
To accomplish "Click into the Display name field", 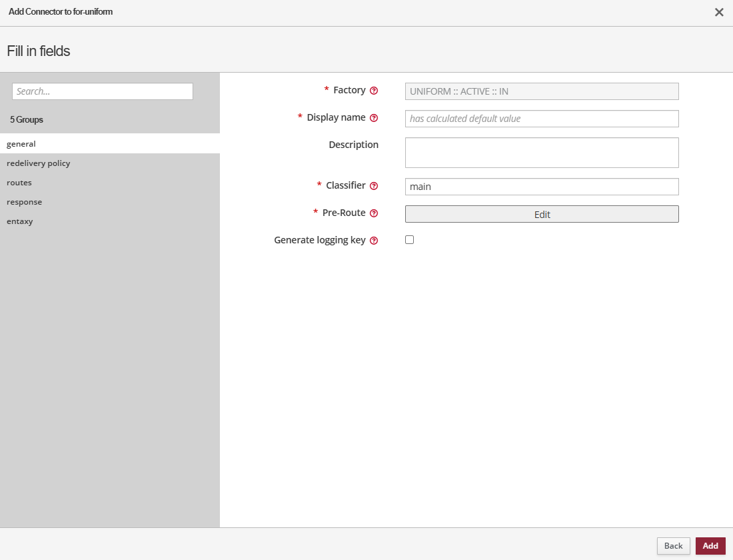I will click(x=542, y=119).
